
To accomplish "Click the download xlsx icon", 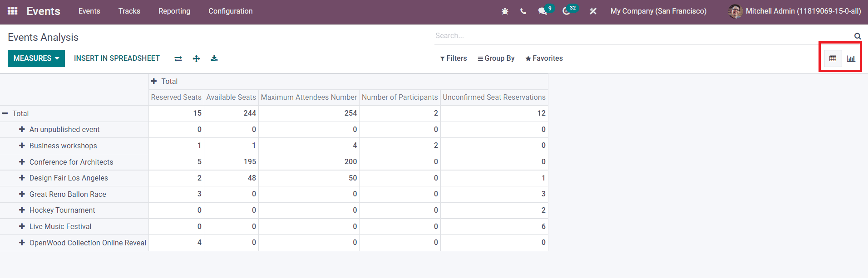I will tap(214, 59).
